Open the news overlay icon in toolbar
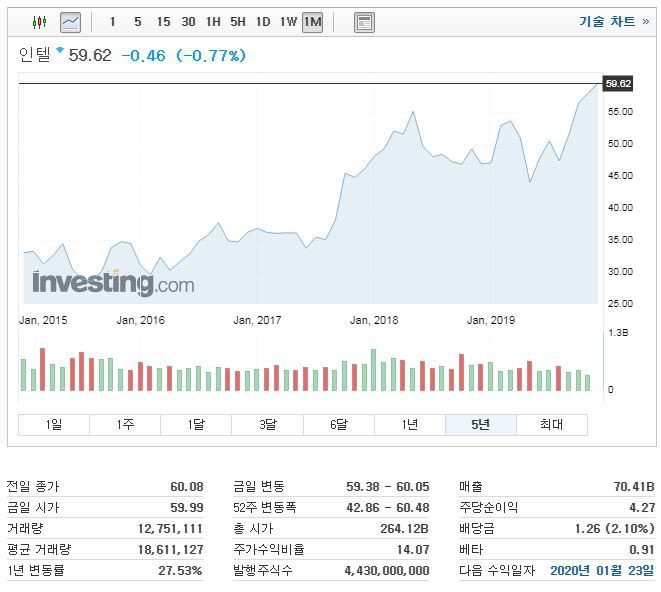 click(364, 22)
